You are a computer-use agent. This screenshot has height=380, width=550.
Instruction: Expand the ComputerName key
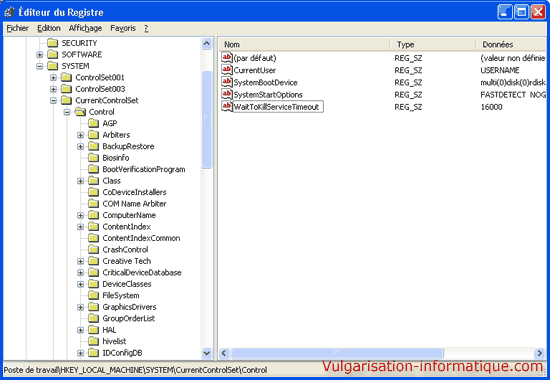pos(81,215)
